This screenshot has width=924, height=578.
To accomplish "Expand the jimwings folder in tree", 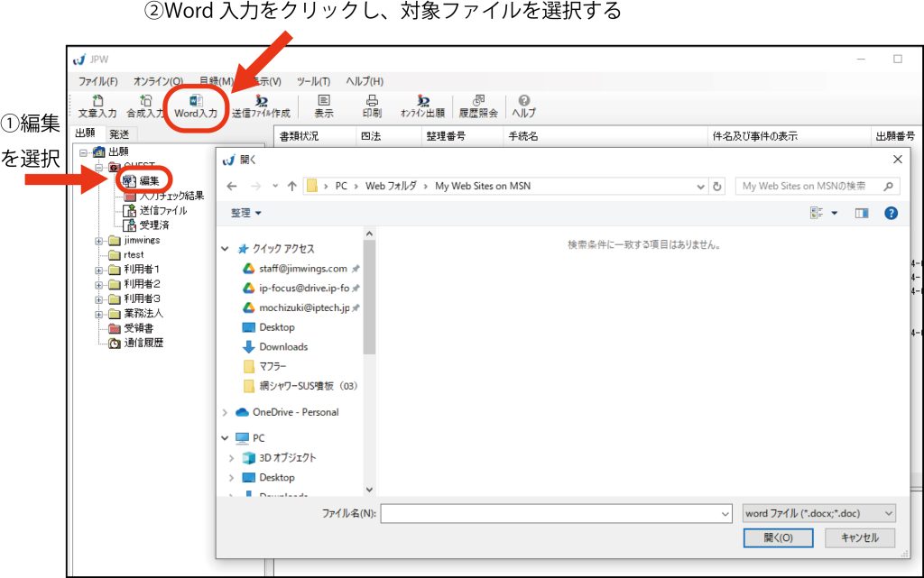I will (98, 241).
